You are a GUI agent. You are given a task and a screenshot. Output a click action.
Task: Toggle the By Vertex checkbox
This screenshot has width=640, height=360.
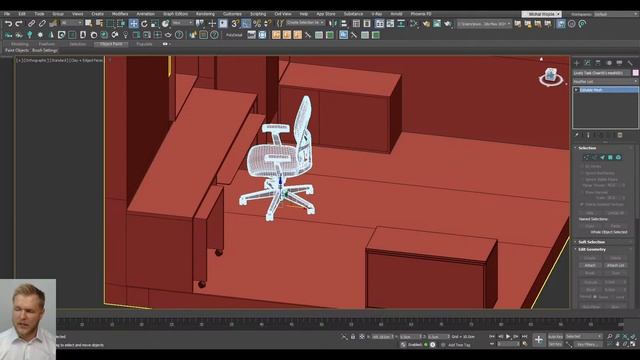pos(582,167)
